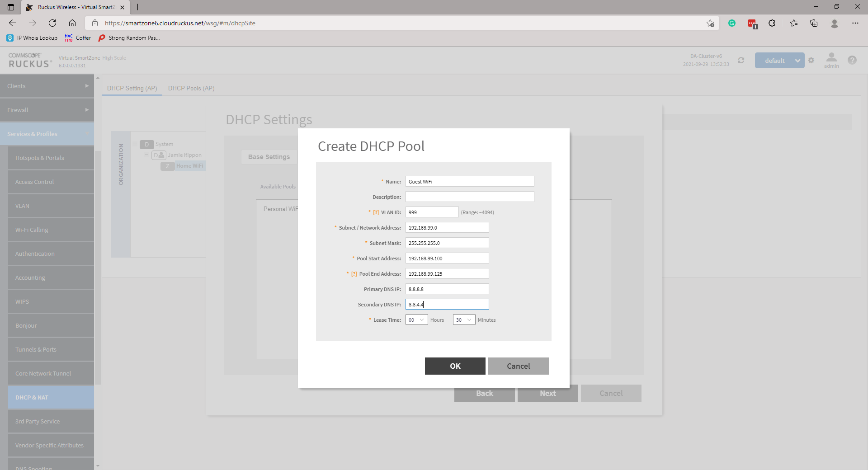The height and width of the screenshot is (470, 868).
Task: Click the Grammarly extension icon
Action: [731, 23]
